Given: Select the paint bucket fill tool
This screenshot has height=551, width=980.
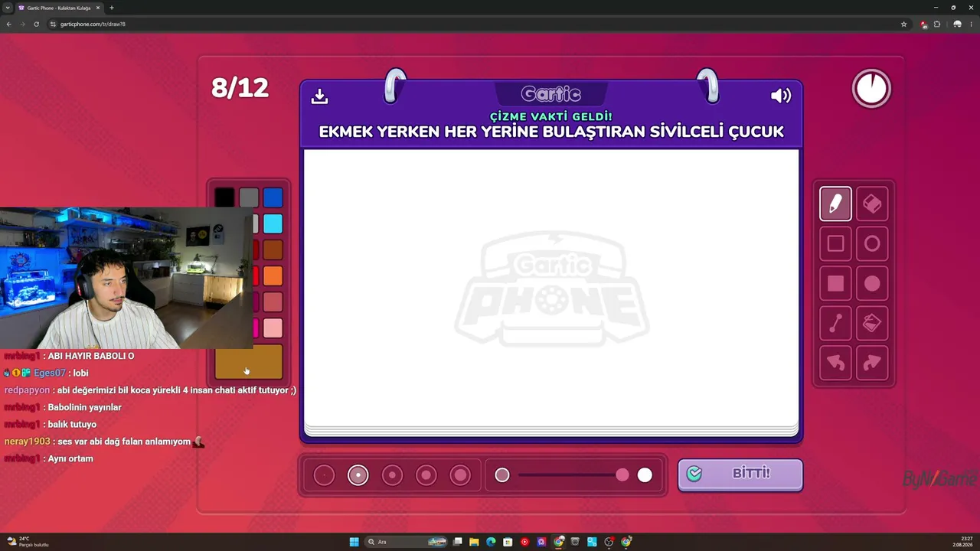Looking at the screenshot, I should pyautogui.click(x=872, y=324).
